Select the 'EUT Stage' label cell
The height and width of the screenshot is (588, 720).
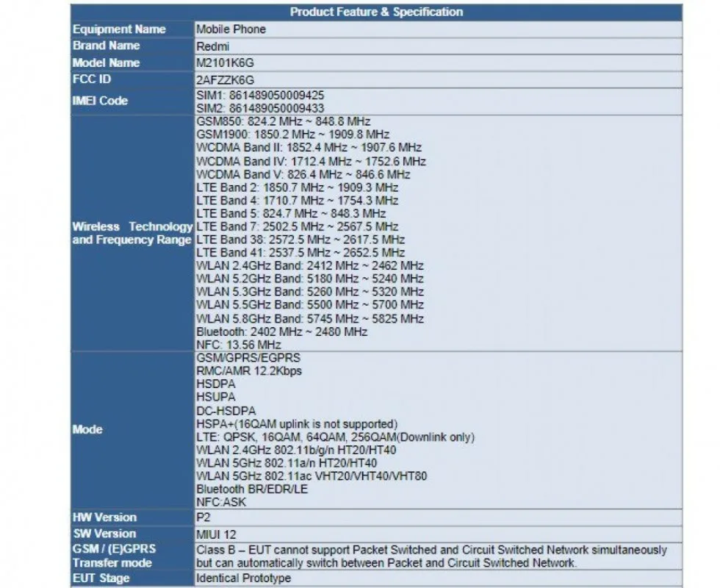click(132, 578)
